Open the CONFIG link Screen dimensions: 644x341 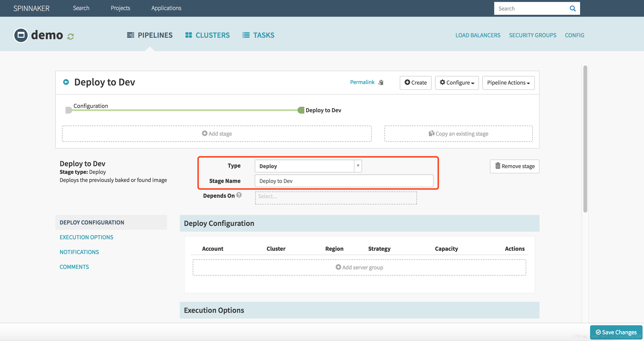point(575,35)
